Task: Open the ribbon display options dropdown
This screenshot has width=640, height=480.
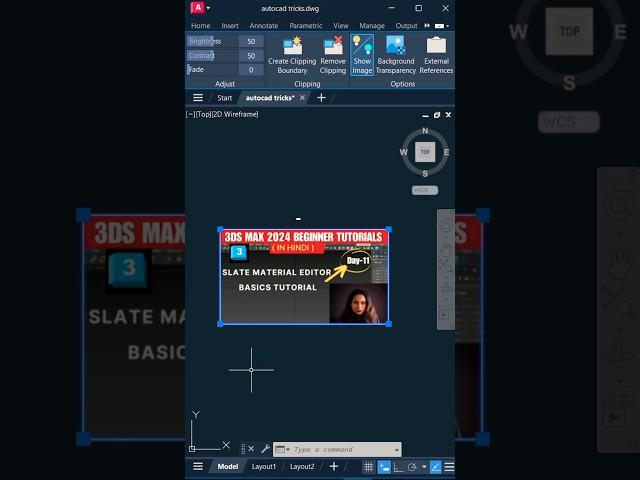Action: pos(442,26)
